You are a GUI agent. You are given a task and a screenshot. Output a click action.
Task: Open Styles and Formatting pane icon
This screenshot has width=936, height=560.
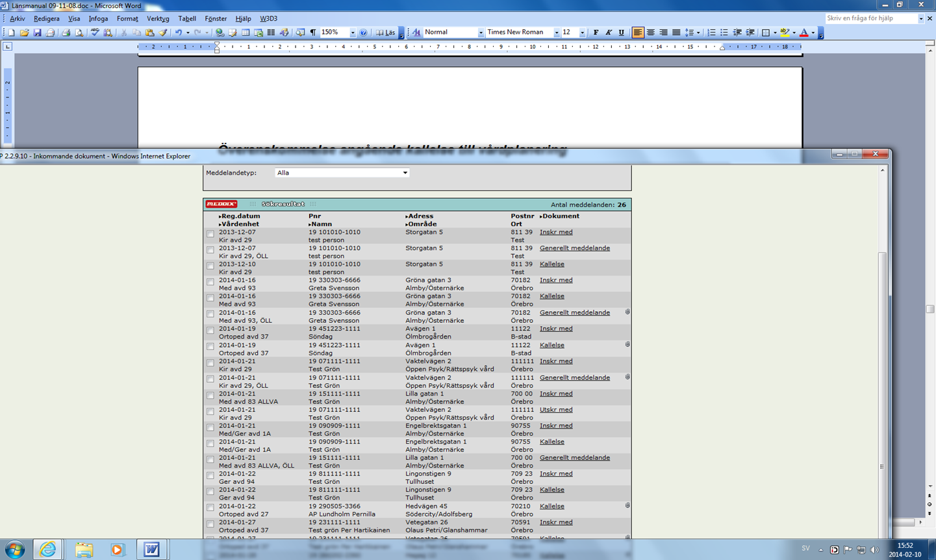pos(416,32)
